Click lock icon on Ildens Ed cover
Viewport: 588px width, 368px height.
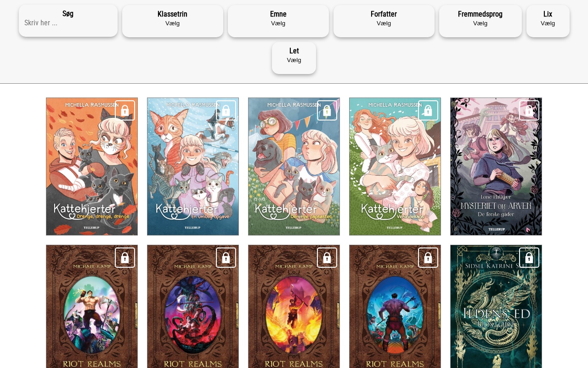[529, 258]
